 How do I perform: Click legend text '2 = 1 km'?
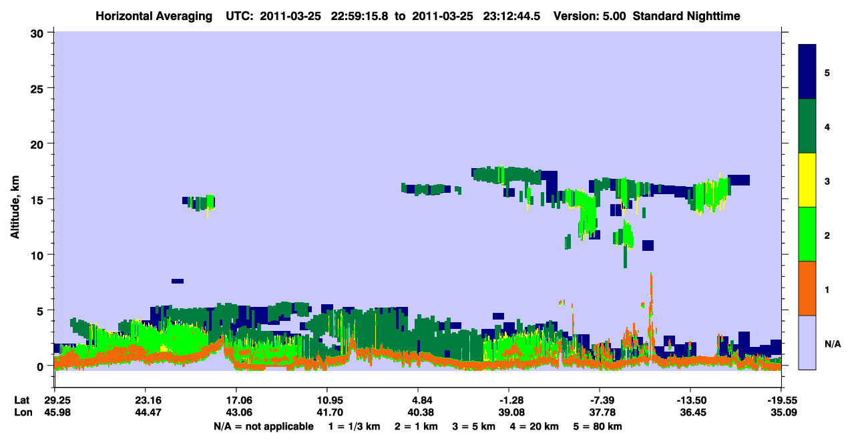[x=416, y=426]
